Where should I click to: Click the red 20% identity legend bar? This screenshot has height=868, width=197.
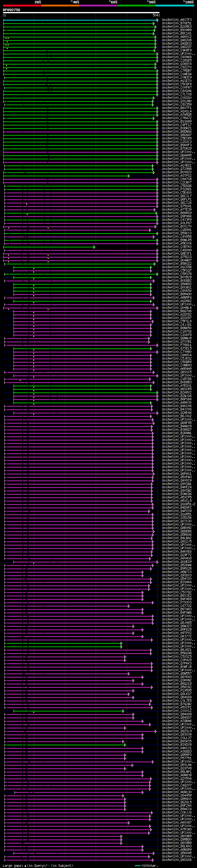click(22, 6)
